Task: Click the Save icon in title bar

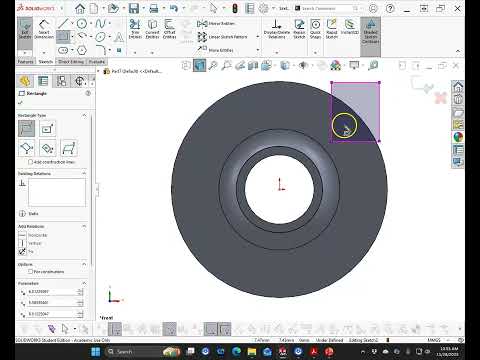Action: click(x=134, y=8)
